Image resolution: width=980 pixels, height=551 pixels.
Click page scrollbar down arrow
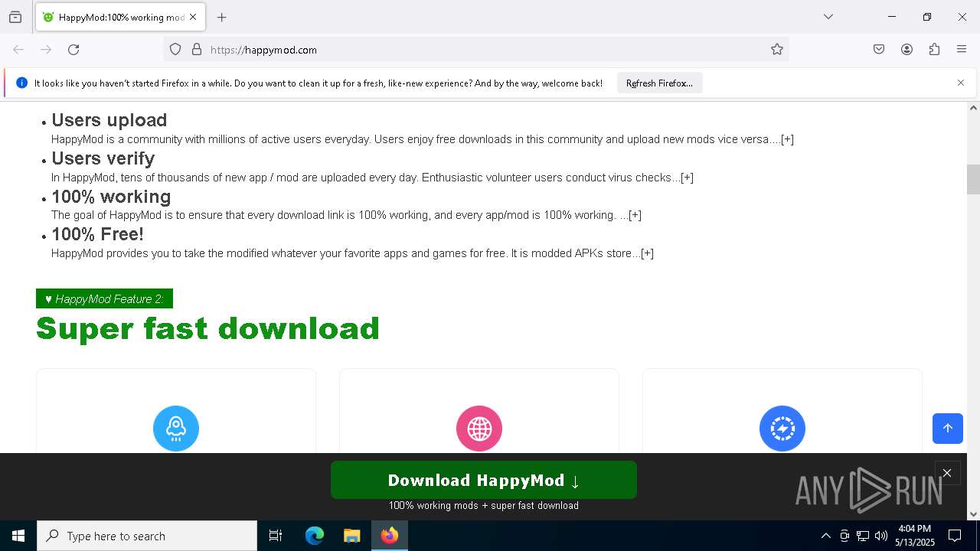tap(973, 514)
